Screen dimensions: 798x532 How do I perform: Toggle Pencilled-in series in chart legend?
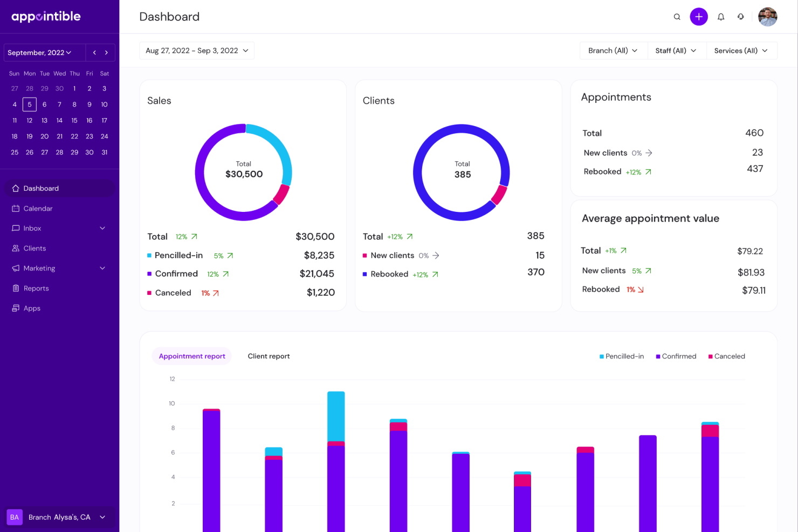(x=622, y=356)
